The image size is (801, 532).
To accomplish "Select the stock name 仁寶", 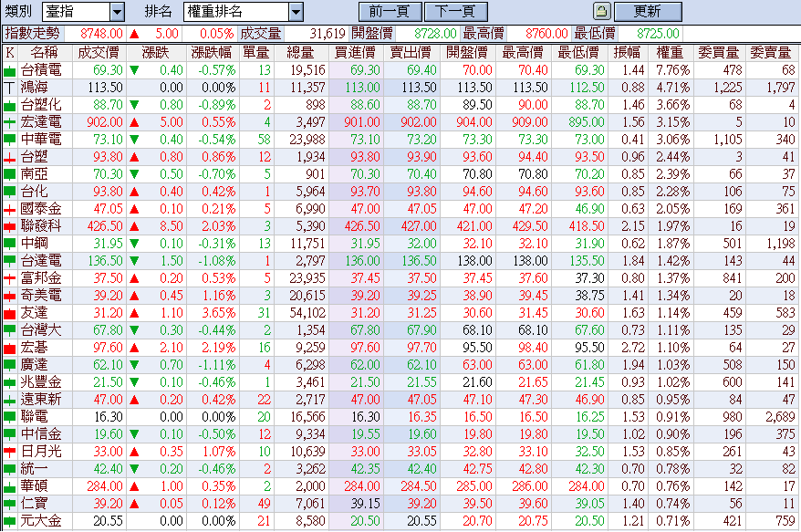I will click(x=35, y=504).
